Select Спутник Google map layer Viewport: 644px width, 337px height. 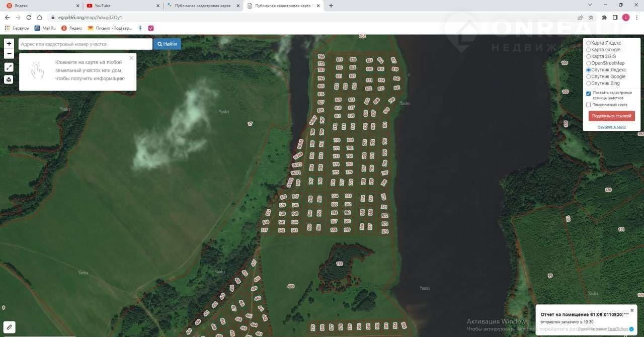(x=589, y=76)
